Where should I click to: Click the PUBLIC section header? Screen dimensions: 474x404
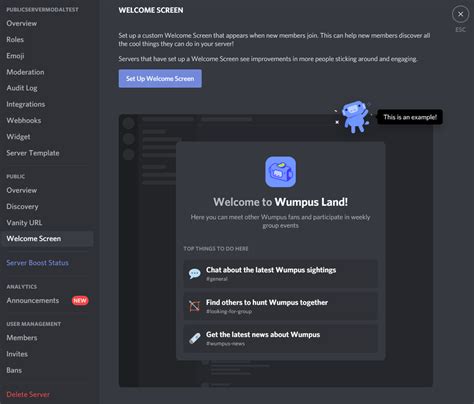pos(16,176)
